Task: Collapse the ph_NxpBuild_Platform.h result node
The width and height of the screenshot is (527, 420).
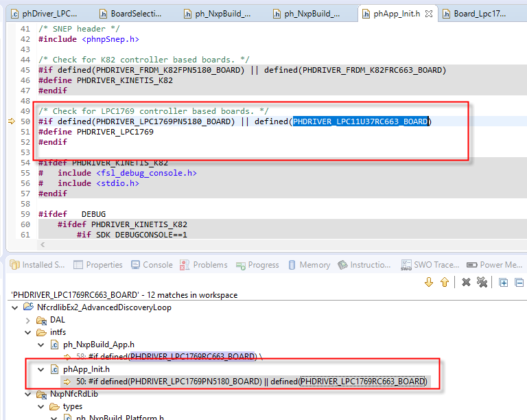Action: pyautogui.click(x=54, y=418)
